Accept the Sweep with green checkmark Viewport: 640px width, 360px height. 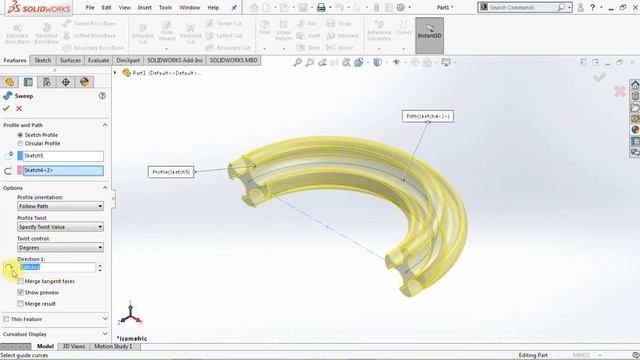pos(6,108)
